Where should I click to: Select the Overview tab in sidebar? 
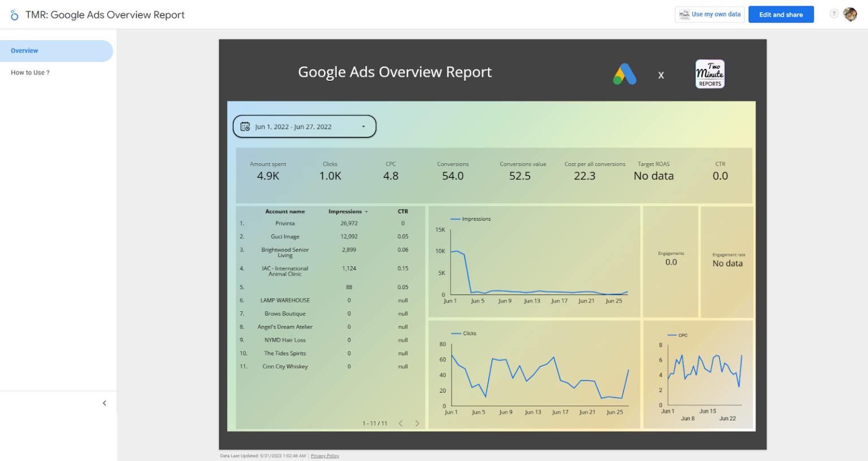point(24,50)
